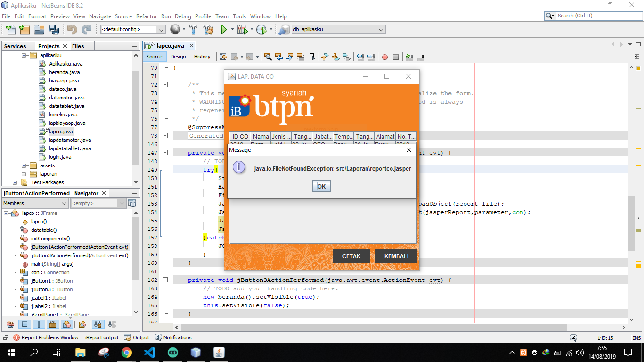The image size is (644, 362).
Task: Click the Next Bookmark icon
Action: pos(335,57)
